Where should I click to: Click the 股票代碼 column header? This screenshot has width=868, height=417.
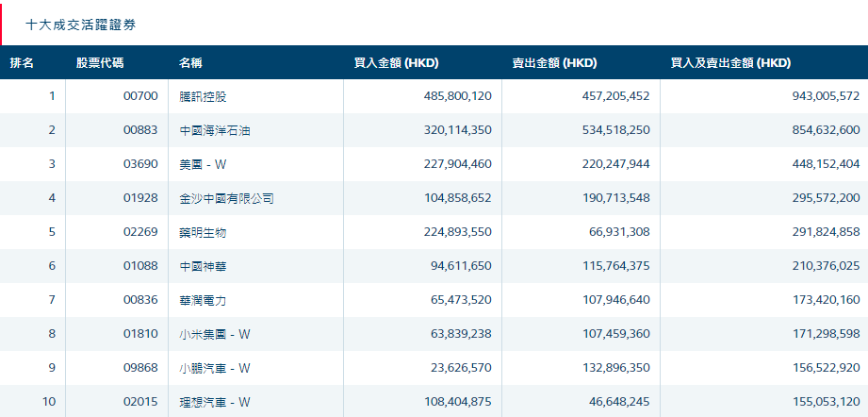click(100, 63)
